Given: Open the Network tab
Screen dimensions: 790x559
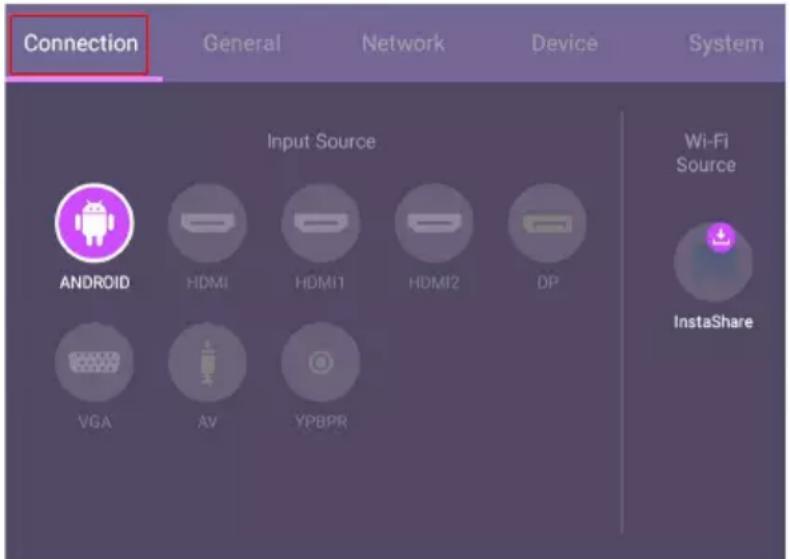Looking at the screenshot, I should (403, 43).
